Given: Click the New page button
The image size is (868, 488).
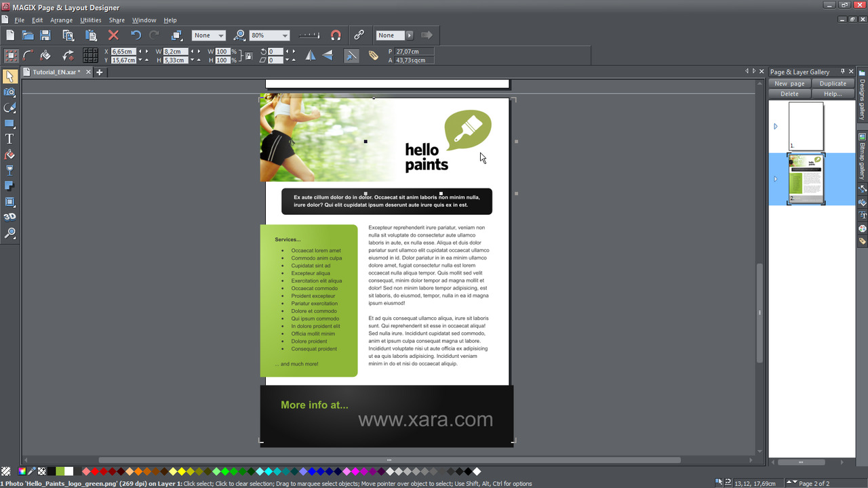Looking at the screenshot, I should tap(789, 83).
